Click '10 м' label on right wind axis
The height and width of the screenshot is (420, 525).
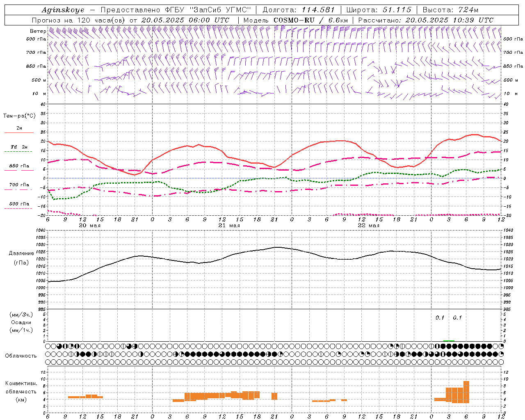511,94
